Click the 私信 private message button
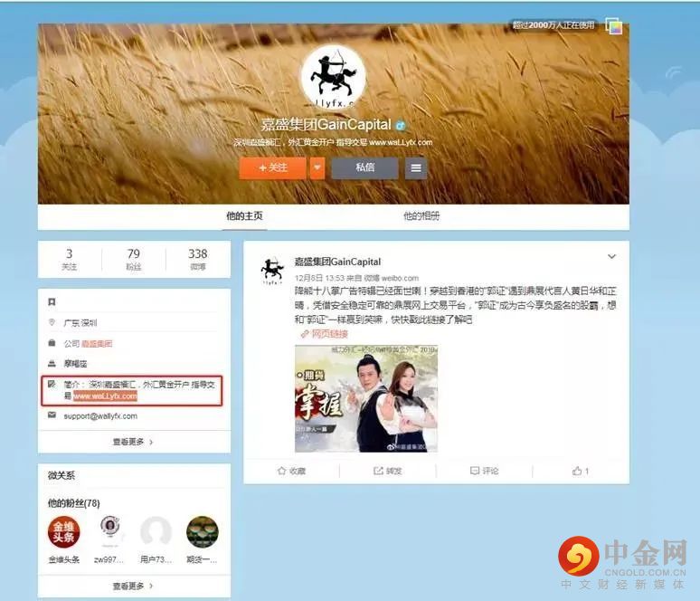This screenshot has height=601, width=700. [x=364, y=168]
